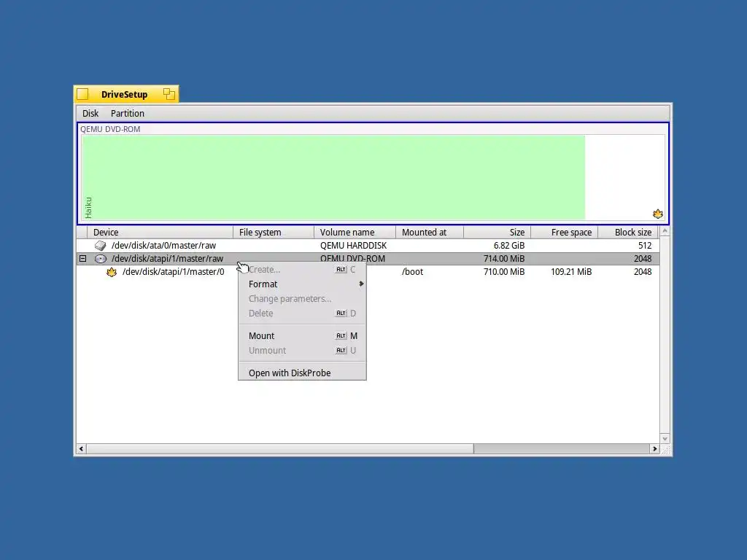Sort by the Size column header

point(498,233)
